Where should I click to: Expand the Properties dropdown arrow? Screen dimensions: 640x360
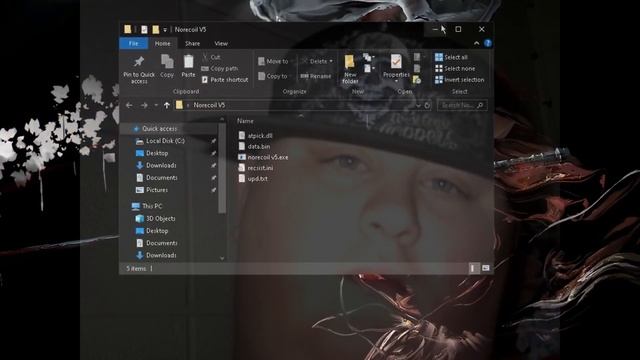396,81
